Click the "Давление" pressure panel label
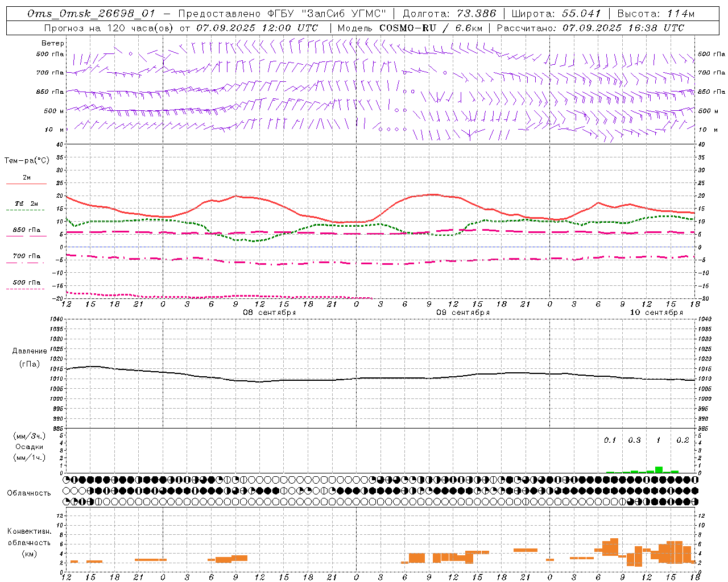 coord(30,351)
